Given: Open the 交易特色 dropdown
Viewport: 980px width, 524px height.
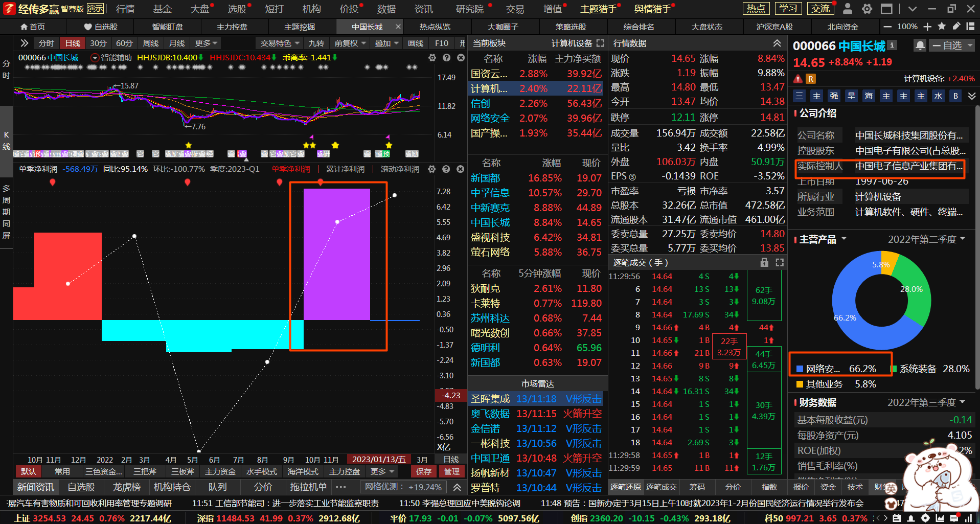Looking at the screenshot, I should coord(280,43).
